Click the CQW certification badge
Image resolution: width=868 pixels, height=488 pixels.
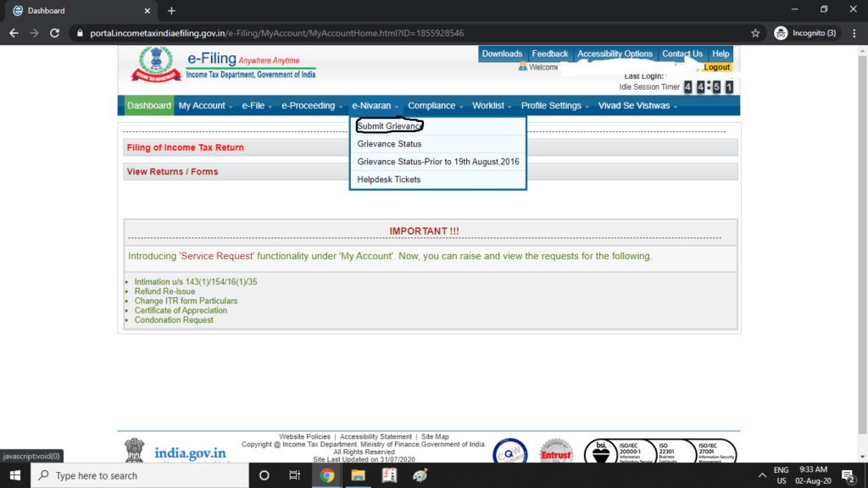509,452
